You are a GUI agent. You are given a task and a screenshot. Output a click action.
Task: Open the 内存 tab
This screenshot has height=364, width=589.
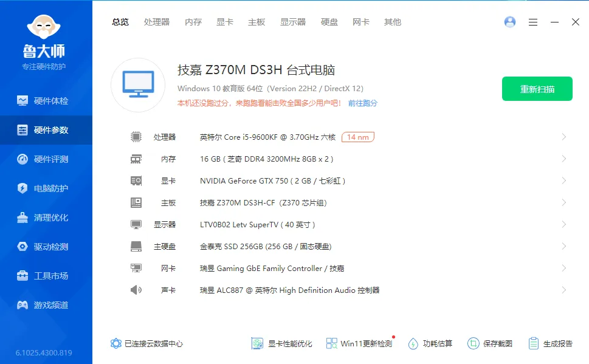click(x=193, y=22)
